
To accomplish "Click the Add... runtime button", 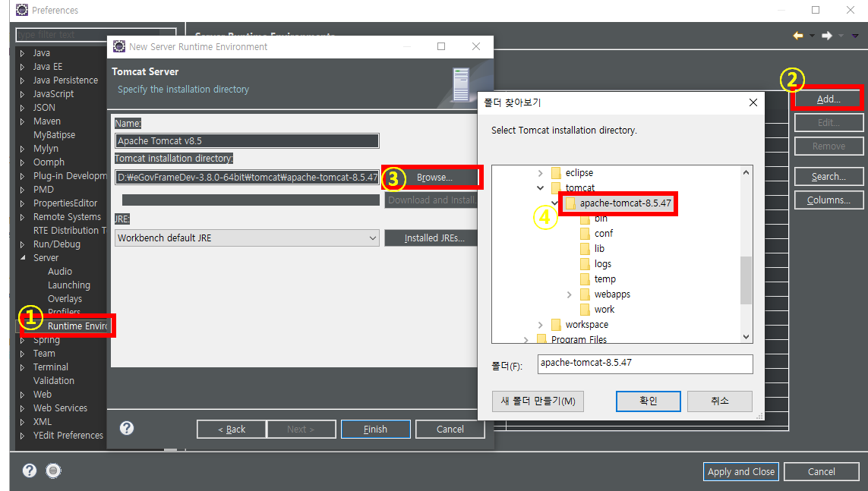I will click(x=829, y=99).
